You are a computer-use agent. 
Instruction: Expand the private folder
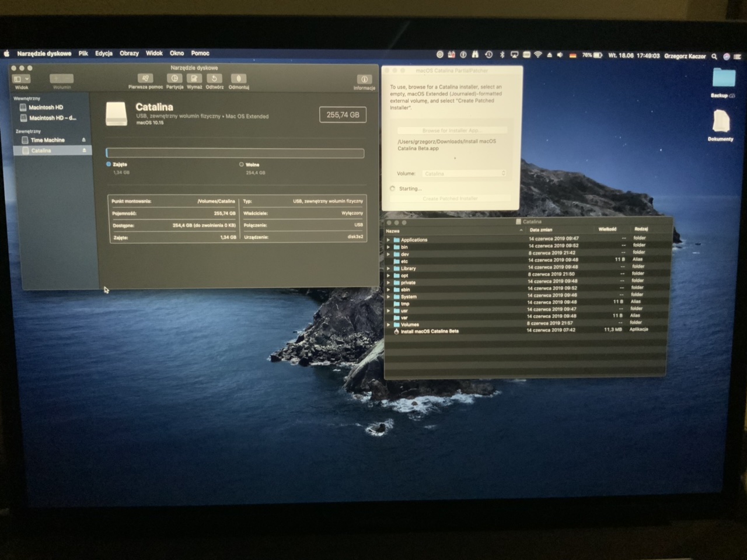[x=389, y=282]
